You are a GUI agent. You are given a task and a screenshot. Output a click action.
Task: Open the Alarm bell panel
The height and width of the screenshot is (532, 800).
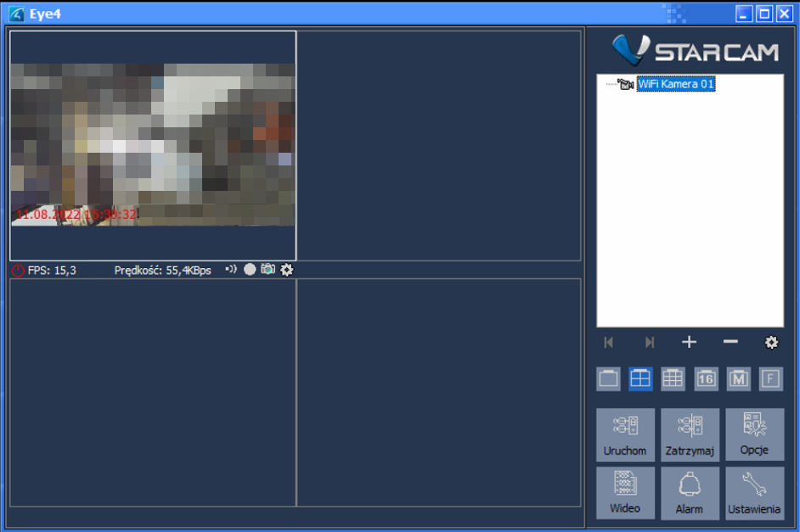pyautogui.click(x=690, y=493)
